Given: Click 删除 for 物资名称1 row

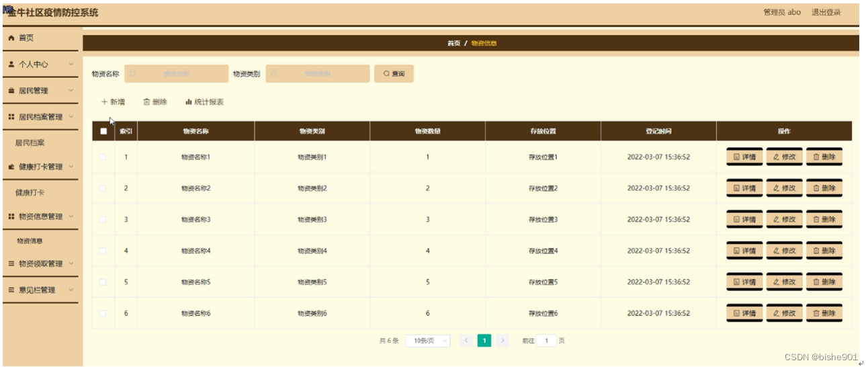Looking at the screenshot, I should pyautogui.click(x=824, y=157).
